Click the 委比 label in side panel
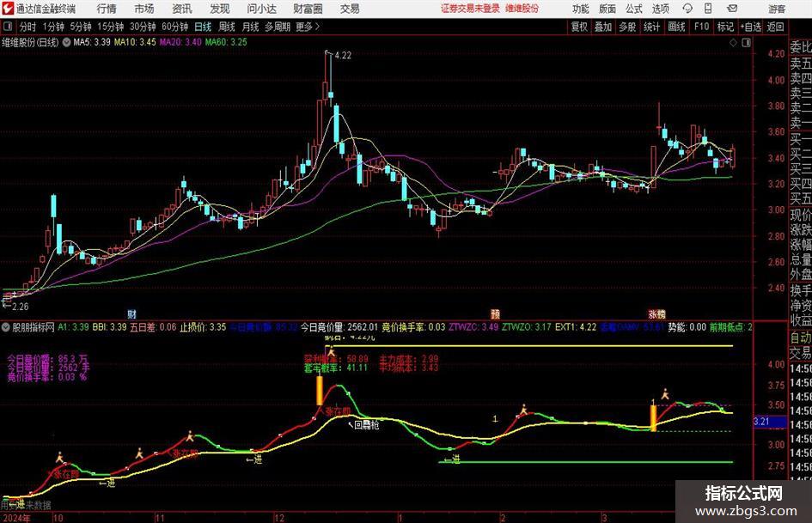812x523 pixels. click(801, 47)
